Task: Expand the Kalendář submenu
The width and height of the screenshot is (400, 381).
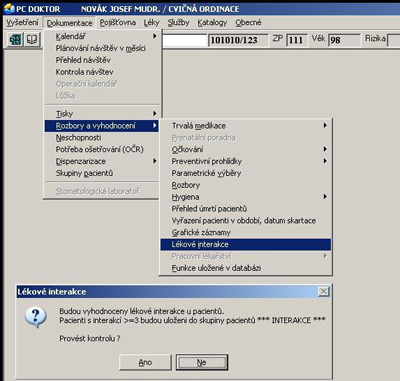Action: (102, 36)
